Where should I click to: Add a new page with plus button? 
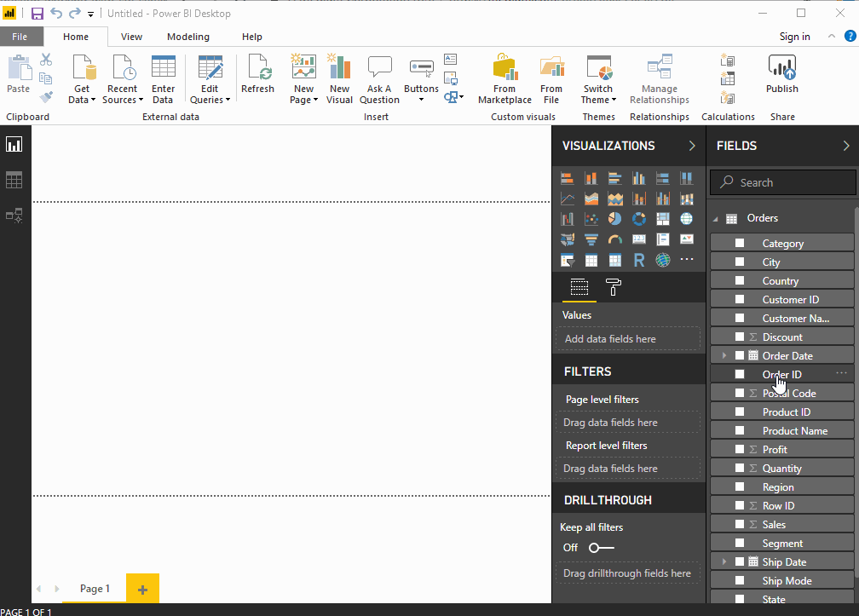[x=142, y=589]
